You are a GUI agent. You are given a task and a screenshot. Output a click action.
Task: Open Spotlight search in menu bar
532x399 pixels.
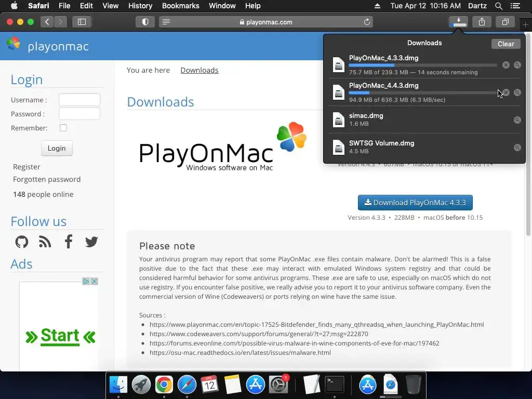pyautogui.click(x=498, y=6)
